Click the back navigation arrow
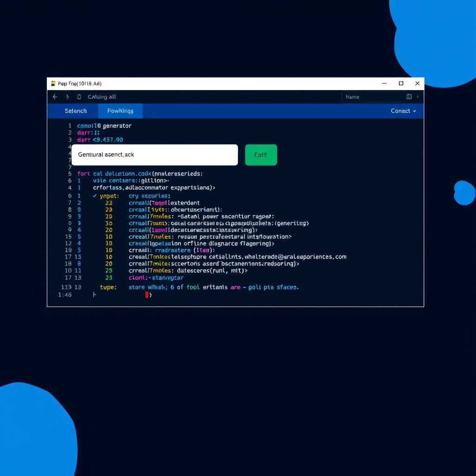Image resolution: width=476 pixels, height=476 pixels. point(55,97)
